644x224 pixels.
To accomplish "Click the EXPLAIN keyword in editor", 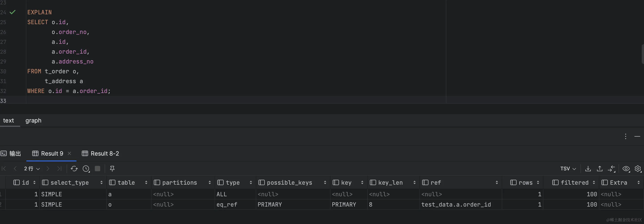I will 40,12.
